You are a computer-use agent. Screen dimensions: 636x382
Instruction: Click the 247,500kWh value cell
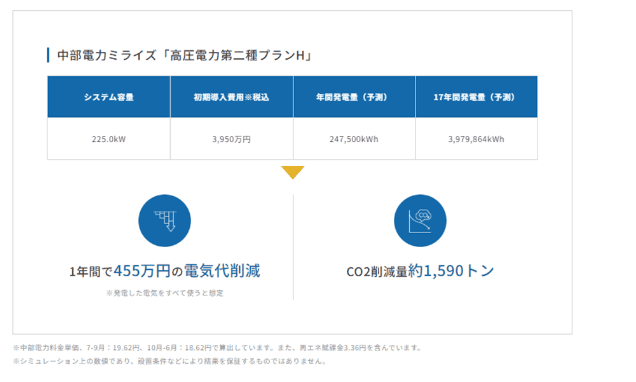[x=354, y=139]
